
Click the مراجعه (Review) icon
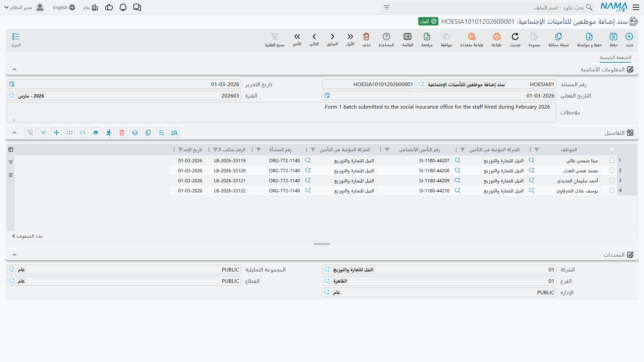tap(427, 37)
